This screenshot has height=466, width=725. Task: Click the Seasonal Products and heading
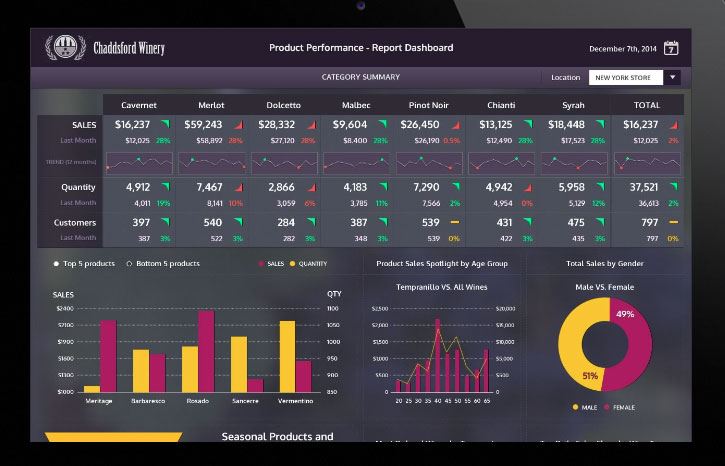[277, 436]
